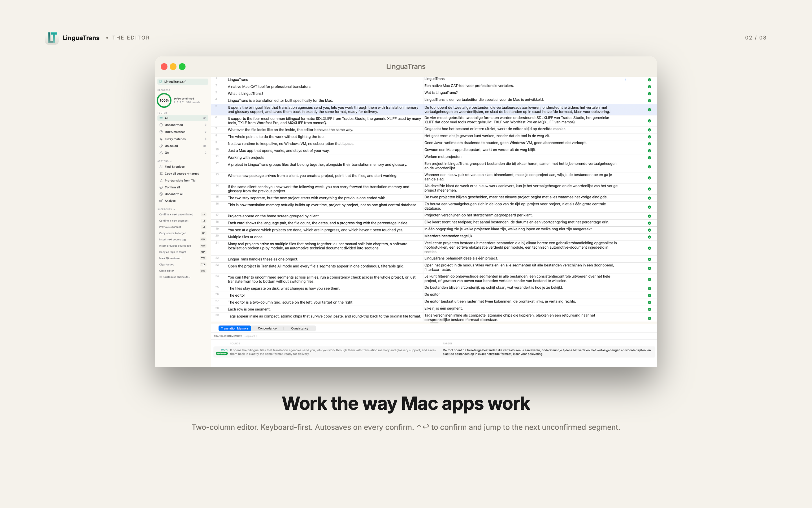The width and height of the screenshot is (812, 508).
Task: Click the Copy all source arrows icon
Action: (x=161, y=174)
